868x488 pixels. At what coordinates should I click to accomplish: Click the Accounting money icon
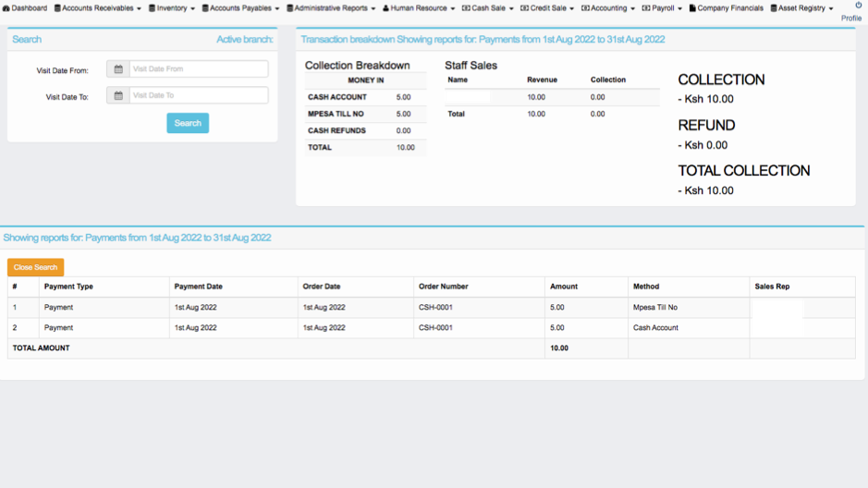click(x=585, y=8)
